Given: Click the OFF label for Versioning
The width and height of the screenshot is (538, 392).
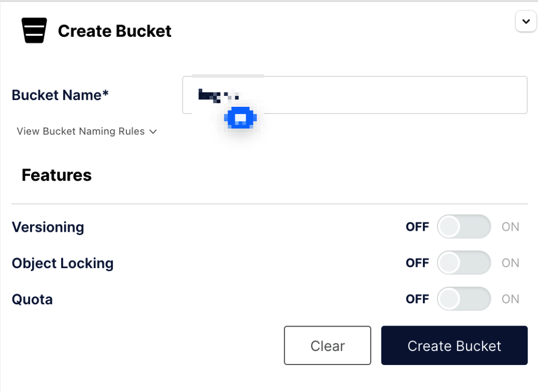Looking at the screenshot, I should point(417,227).
